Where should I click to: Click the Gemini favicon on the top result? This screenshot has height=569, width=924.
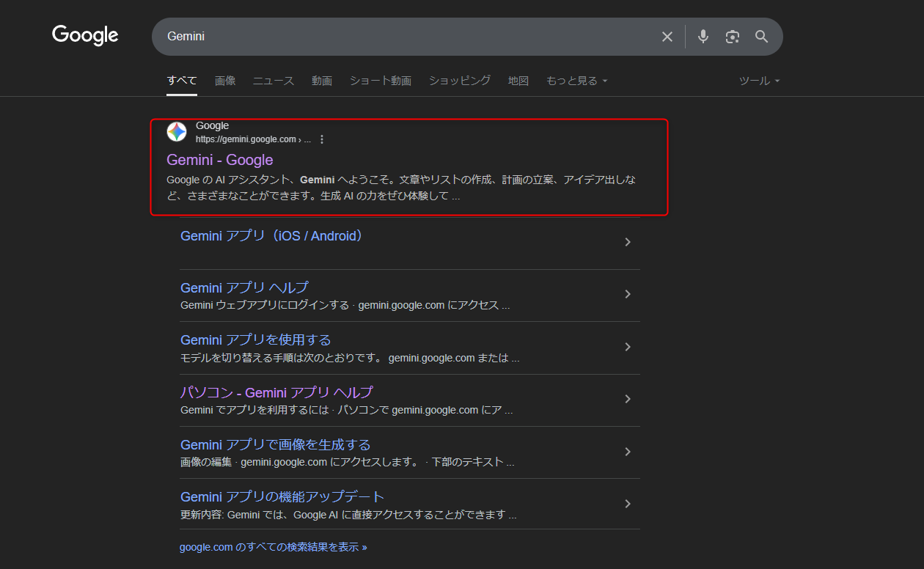coord(176,131)
